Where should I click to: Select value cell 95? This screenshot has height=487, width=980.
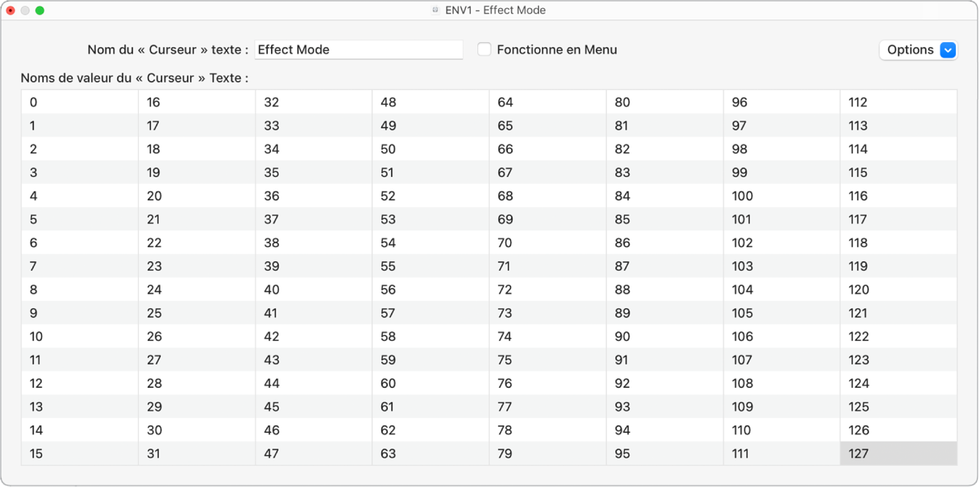[664, 453]
